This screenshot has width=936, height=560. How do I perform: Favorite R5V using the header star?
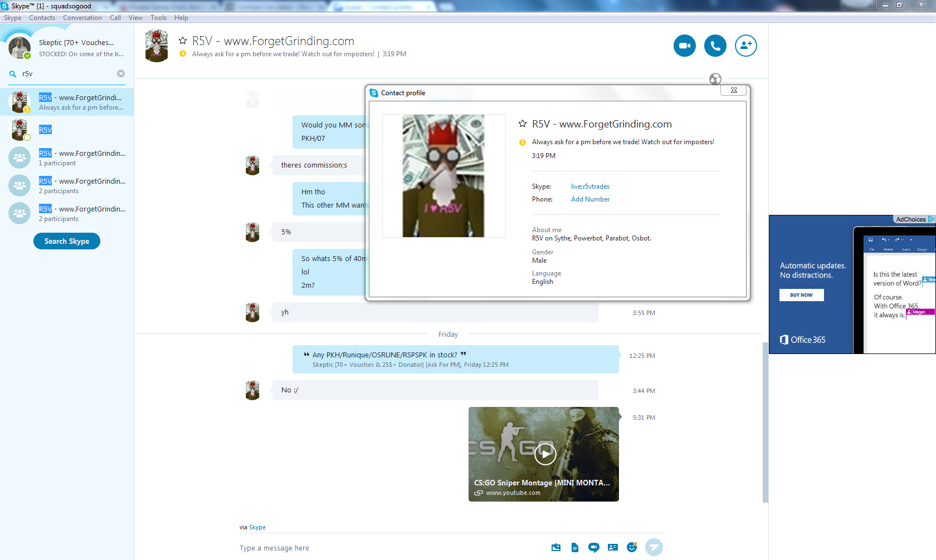(183, 41)
